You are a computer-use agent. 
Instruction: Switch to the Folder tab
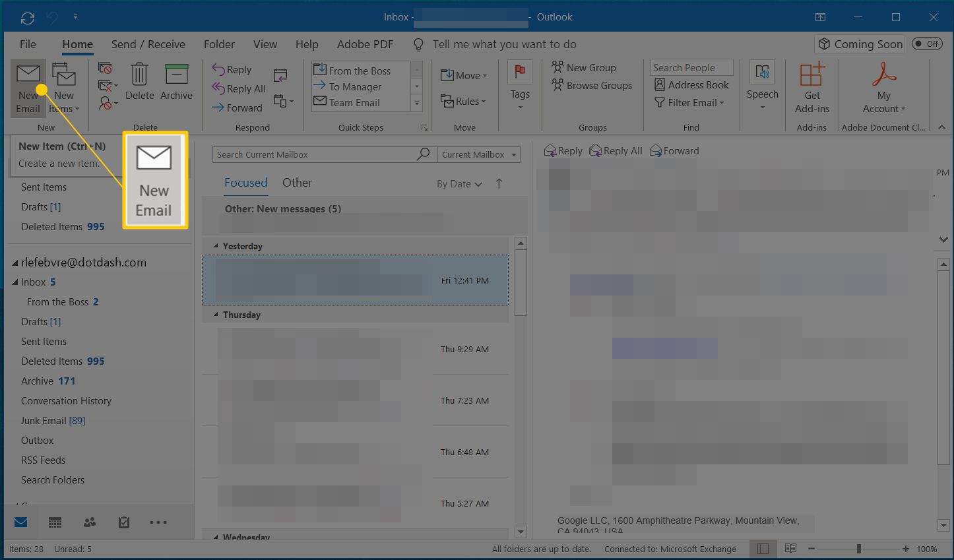click(x=219, y=44)
